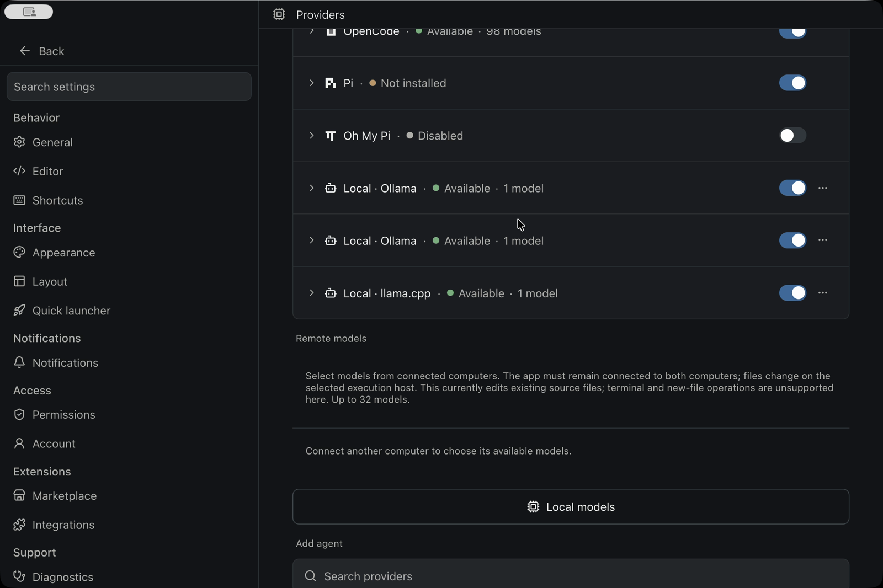Screen dimensions: 883x588
Task: Click the "Add agent" label
Action: [319, 543]
